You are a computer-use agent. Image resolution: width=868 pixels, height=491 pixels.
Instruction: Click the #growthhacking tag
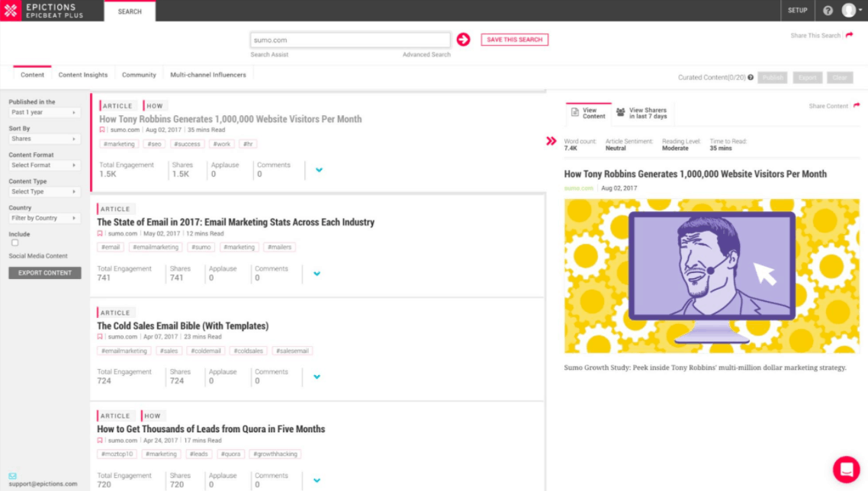275,454
